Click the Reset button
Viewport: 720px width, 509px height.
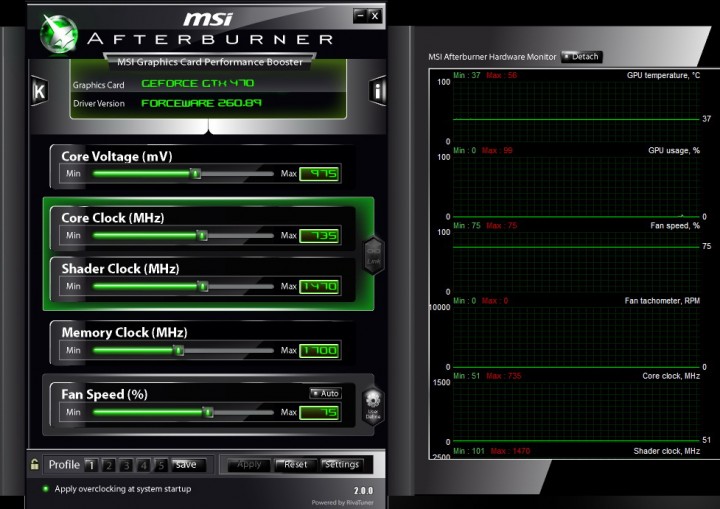point(295,465)
